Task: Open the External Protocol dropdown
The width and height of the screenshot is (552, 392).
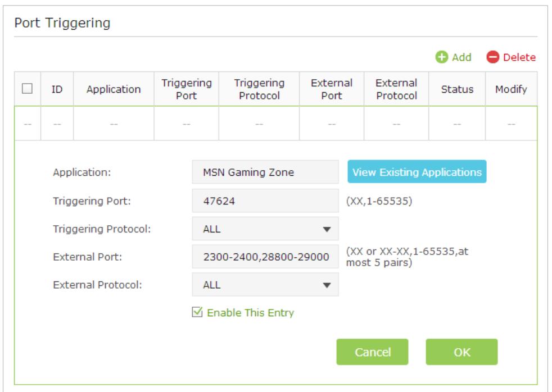Action: (265, 285)
